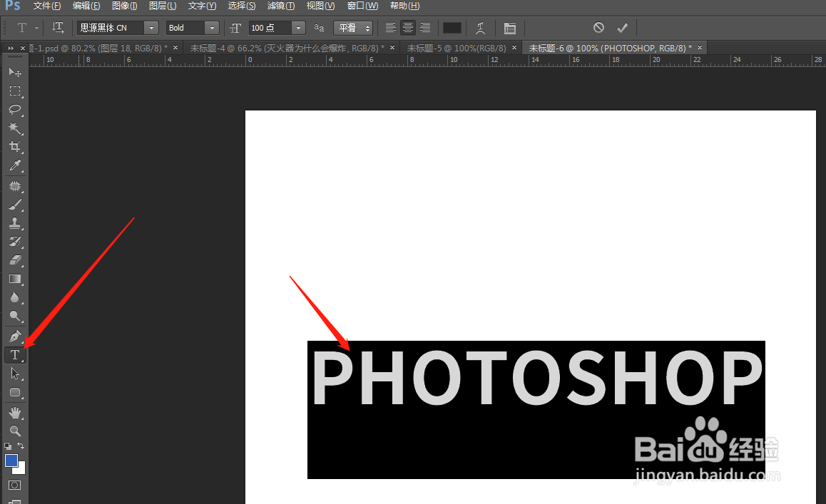Select the Crop tool
Viewport: 826px width, 504px height.
coord(15,146)
